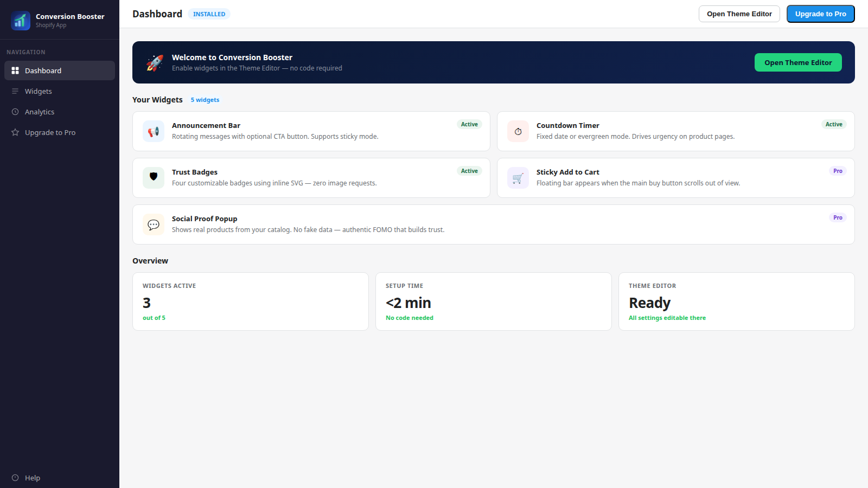
Task: Click the Help circle icon in sidebar
Action: tap(15, 478)
